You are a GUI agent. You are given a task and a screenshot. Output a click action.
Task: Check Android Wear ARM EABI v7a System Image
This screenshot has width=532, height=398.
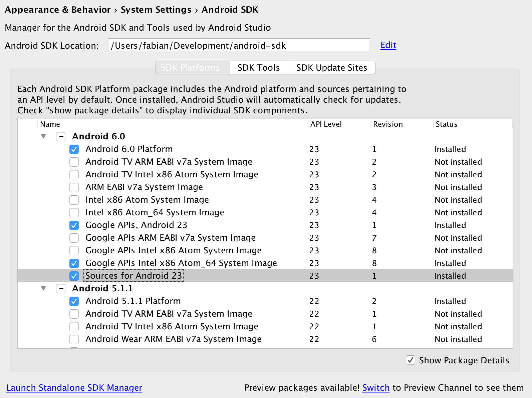(x=74, y=339)
